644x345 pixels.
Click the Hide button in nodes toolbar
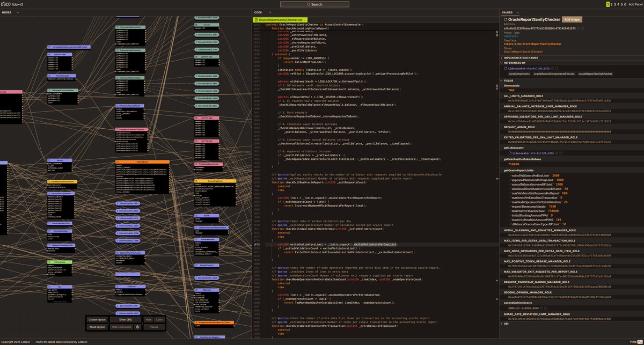pyautogui.click(x=148, y=320)
